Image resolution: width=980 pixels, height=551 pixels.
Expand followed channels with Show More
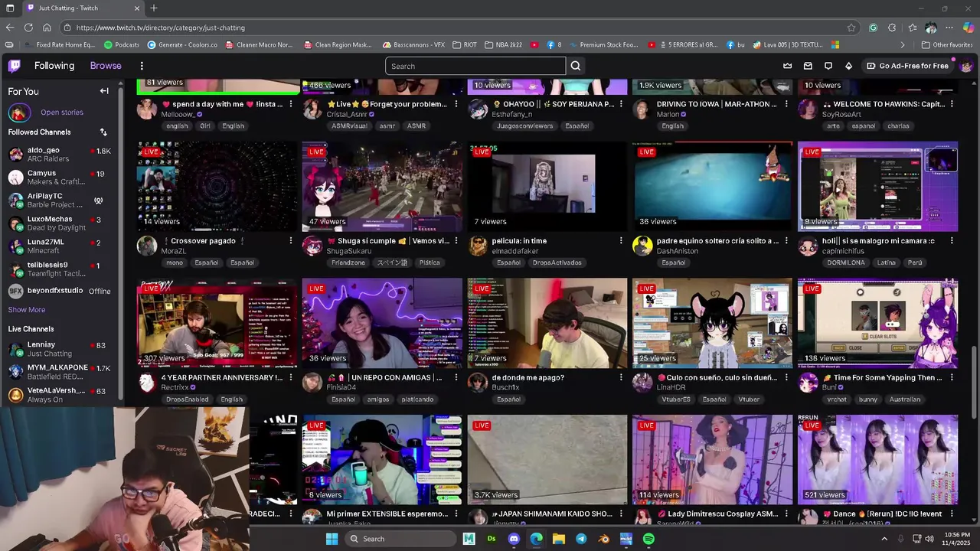pos(27,310)
